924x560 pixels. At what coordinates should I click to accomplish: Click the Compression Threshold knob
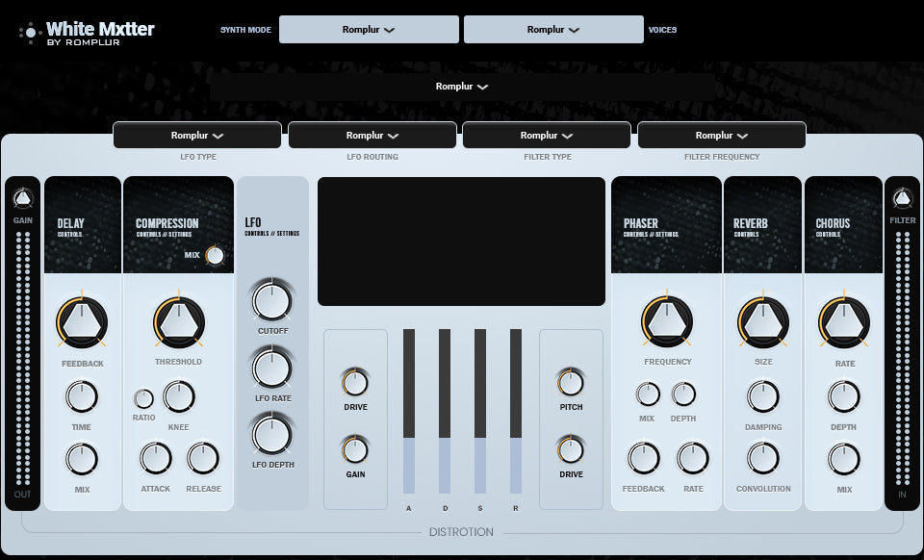click(179, 322)
